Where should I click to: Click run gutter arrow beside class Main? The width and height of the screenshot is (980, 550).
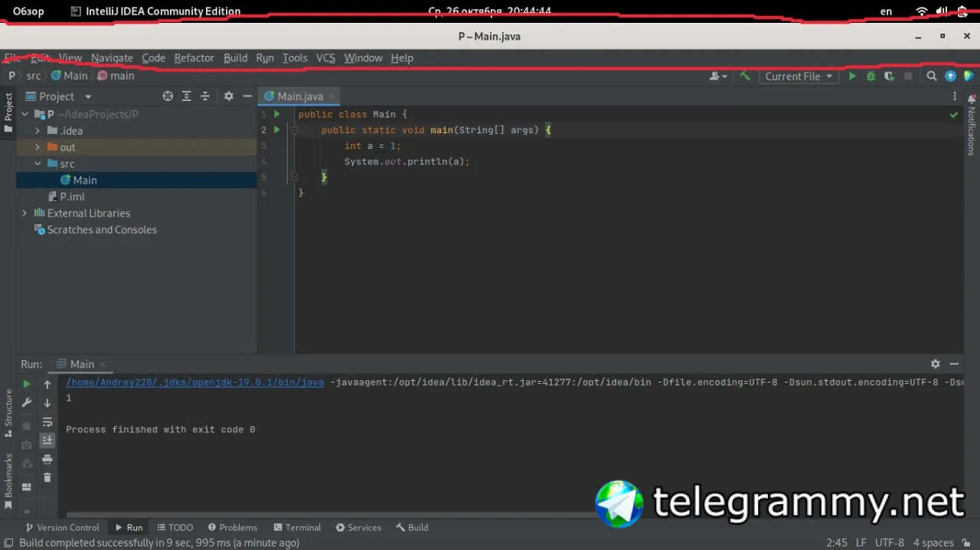coord(277,114)
